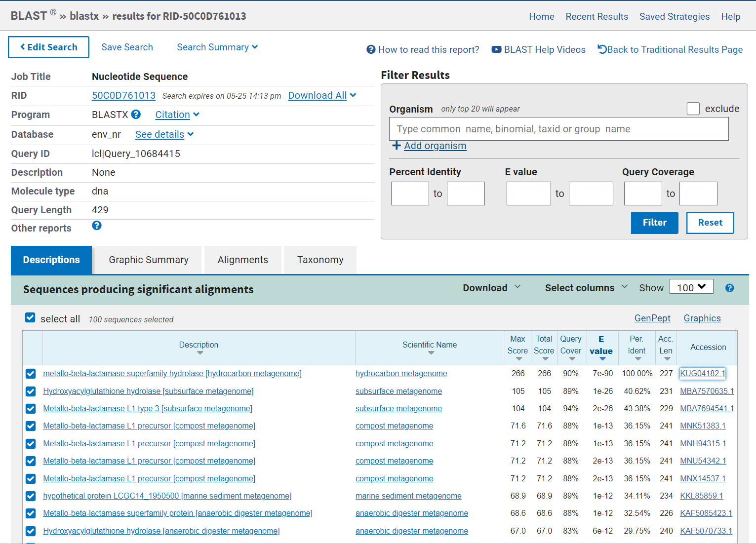Open the Download All dropdown

click(322, 95)
